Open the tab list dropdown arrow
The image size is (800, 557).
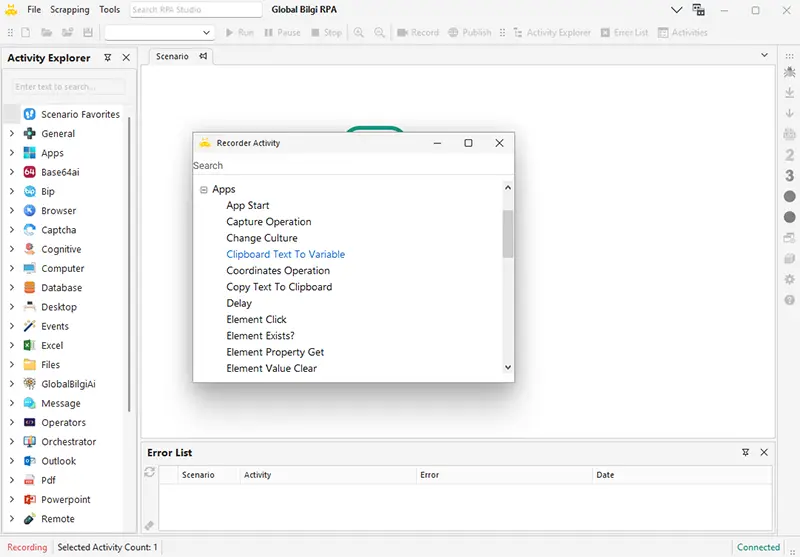pos(764,55)
